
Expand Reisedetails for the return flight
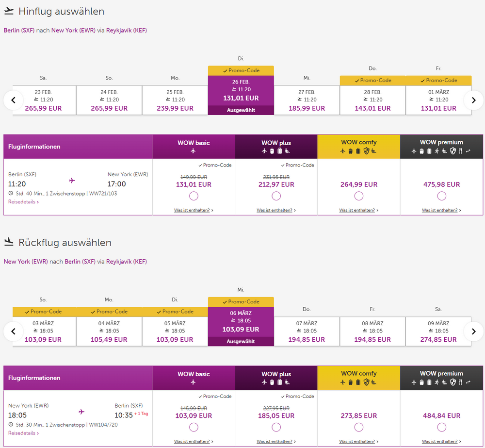(x=23, y=433)
